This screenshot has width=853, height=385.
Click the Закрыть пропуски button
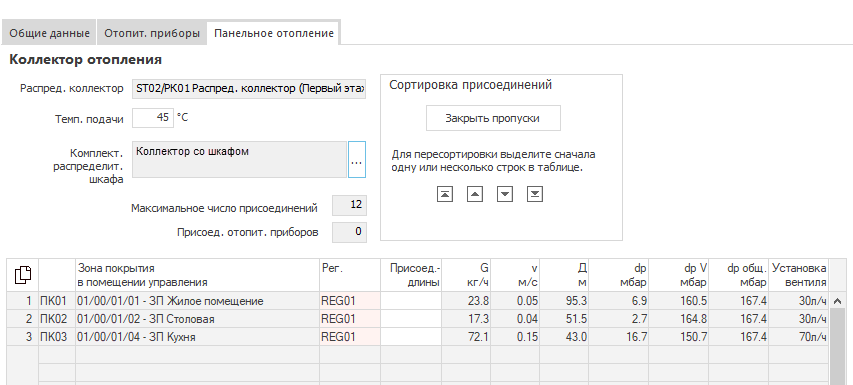click(493, 118)
